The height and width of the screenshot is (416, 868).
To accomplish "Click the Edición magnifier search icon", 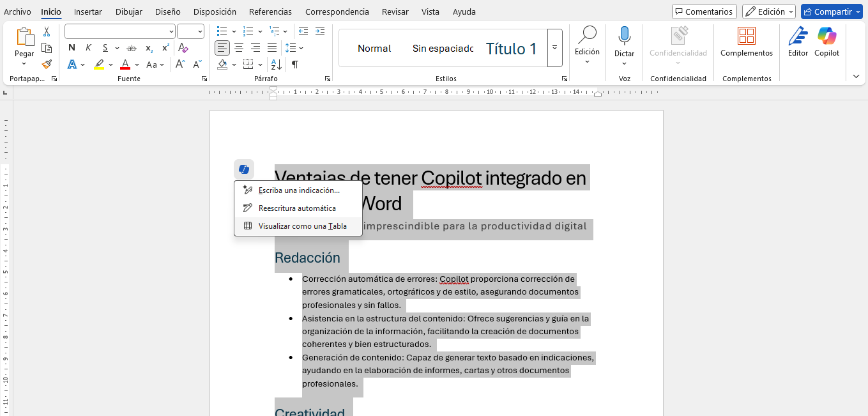I will pyautogui.click(x=587, y=36).
